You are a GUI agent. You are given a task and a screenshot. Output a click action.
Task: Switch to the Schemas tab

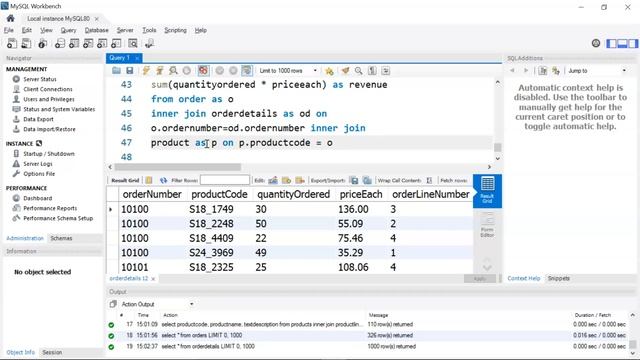61,238
